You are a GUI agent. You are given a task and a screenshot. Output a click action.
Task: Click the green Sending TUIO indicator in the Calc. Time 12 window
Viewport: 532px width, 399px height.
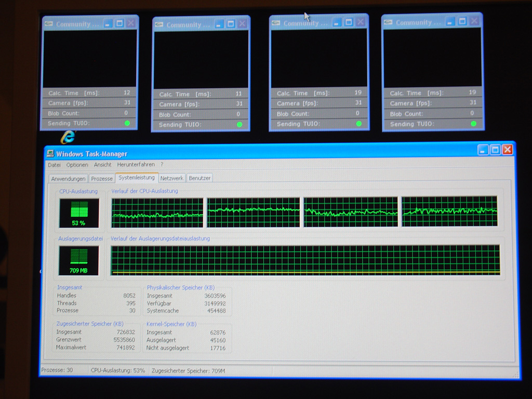(x=127, y=123)
